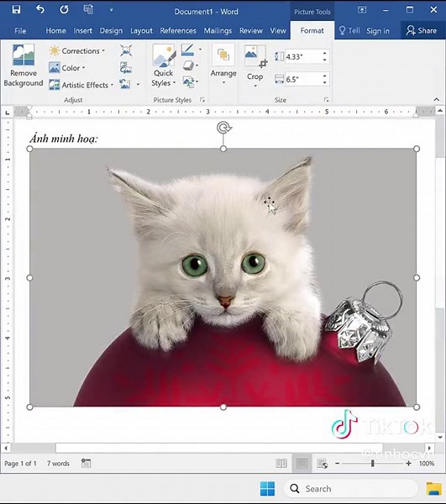Screen dimensions: 446x504
Task: Click the 'Page 1 of 1' status indicator
Action: click(20, 463)
